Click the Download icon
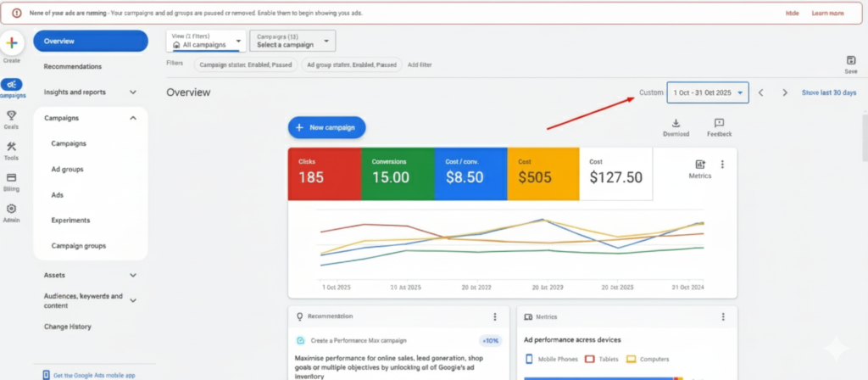Image resolution: width=868 pixels, height=380 pixels. click(676, 124)
